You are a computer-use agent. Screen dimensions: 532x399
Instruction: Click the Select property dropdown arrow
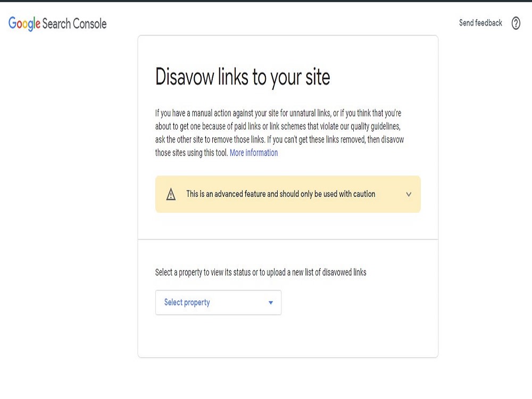coord(271,303)
